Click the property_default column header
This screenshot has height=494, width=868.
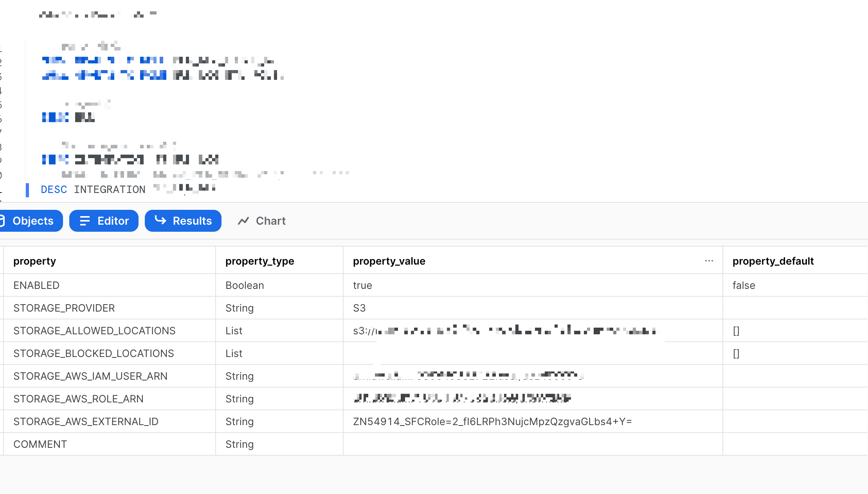773,261
